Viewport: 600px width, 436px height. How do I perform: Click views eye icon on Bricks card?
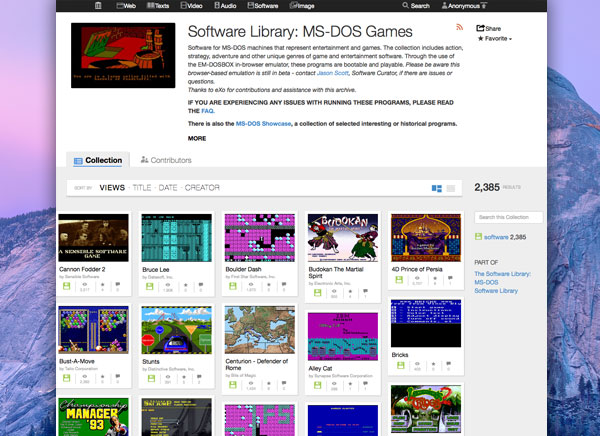[417, 364]
